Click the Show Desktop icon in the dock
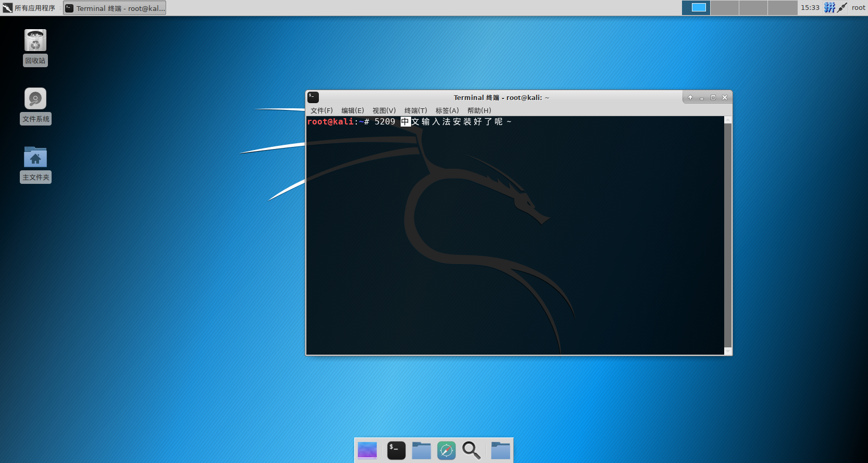Viewport: 868px width, 463px height. [x=367, y=451]
